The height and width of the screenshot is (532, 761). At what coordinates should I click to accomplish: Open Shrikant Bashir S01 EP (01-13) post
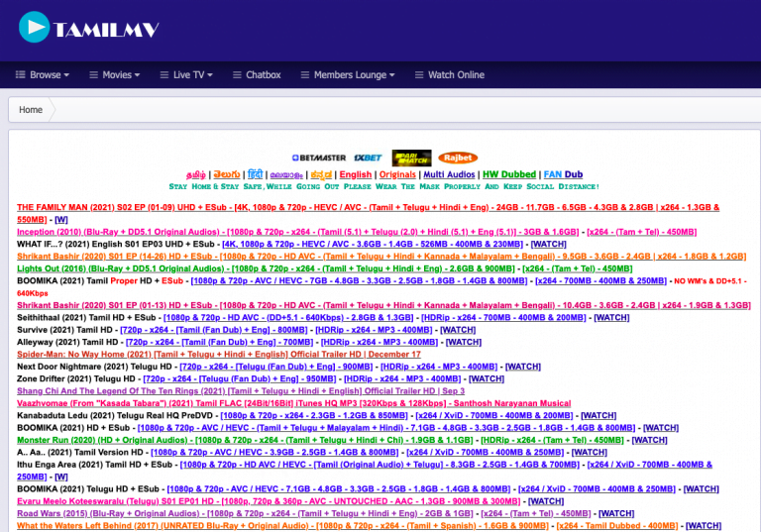pyautogui.click(x=383, y=305)
